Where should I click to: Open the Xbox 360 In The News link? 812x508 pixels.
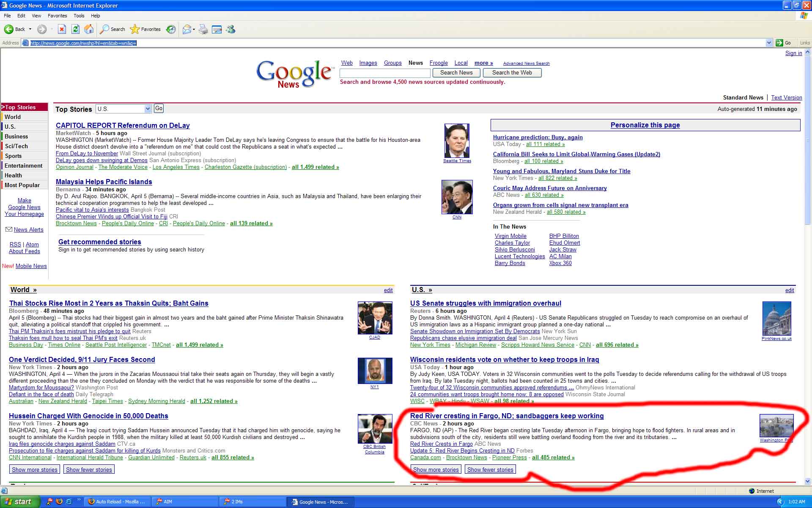tap(560, 263)
